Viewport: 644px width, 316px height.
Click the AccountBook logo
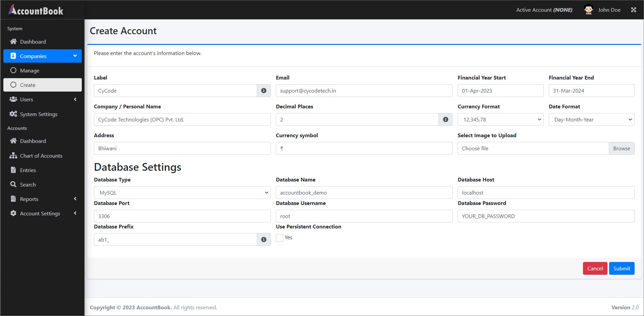coord(36,10)
